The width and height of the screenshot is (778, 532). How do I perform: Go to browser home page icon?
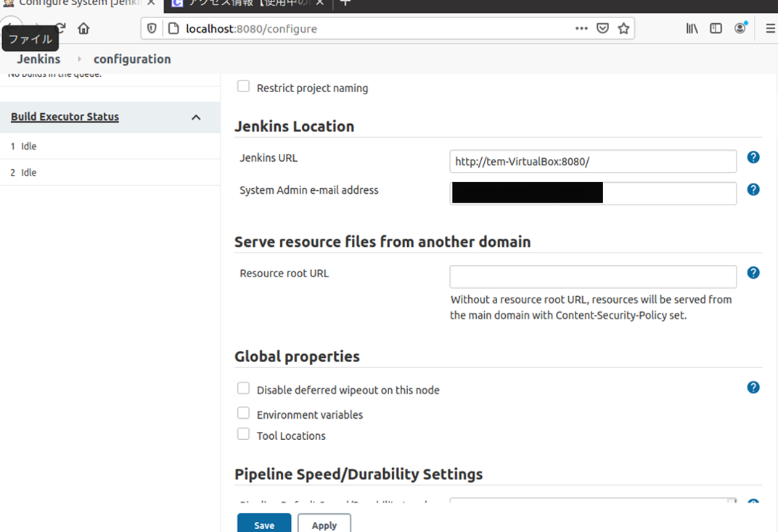click(x=83, y=28)
